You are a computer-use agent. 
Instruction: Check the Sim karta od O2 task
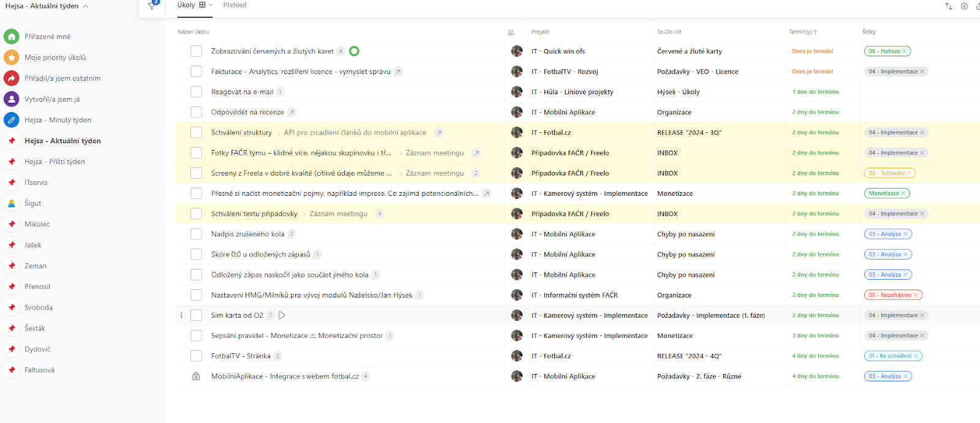(x=196, y=315)
